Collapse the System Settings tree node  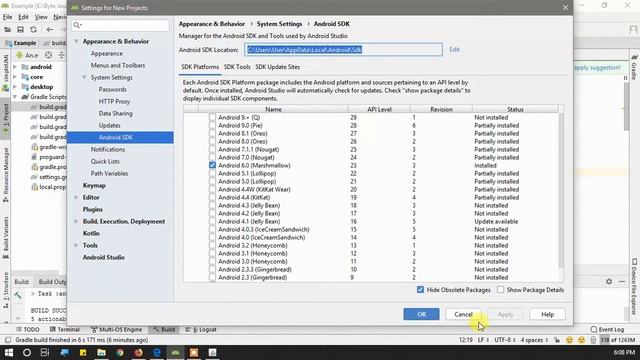pyautogui.click(x=84, y=78)
